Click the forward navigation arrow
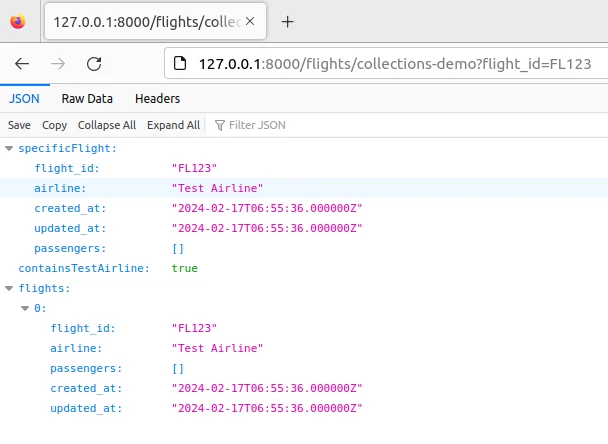This screenshot has width=608, height=444. tap(58, 63)
